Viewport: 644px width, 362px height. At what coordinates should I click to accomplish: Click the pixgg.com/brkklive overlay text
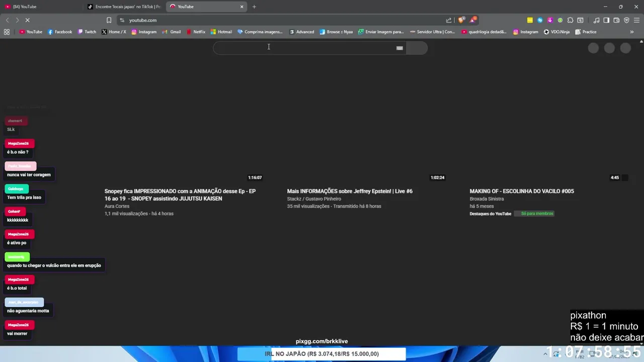click(x=322, y=341)
